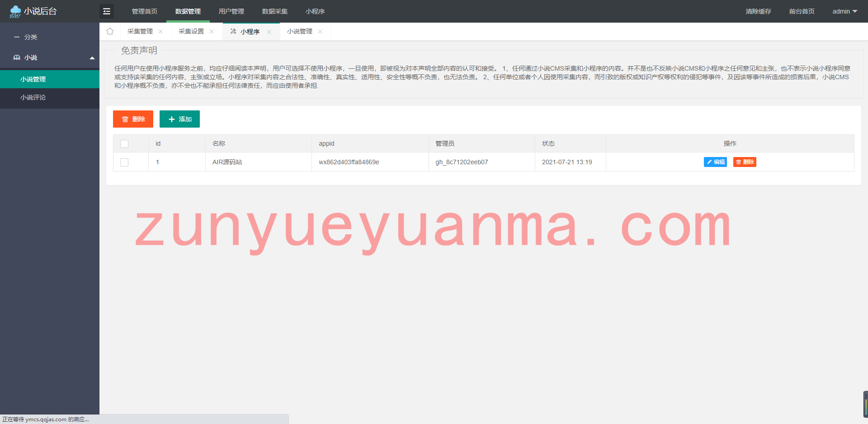Image resolution: width=868 pixels, height=424 pixels.
Task: Close the 采集管理 tab
Action: 160,32
